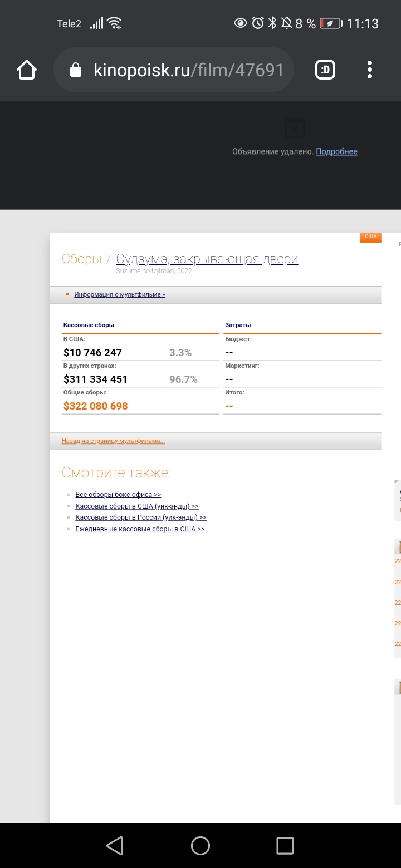Tap the Сборы breadcrumb heading

[x=81, y=259]
